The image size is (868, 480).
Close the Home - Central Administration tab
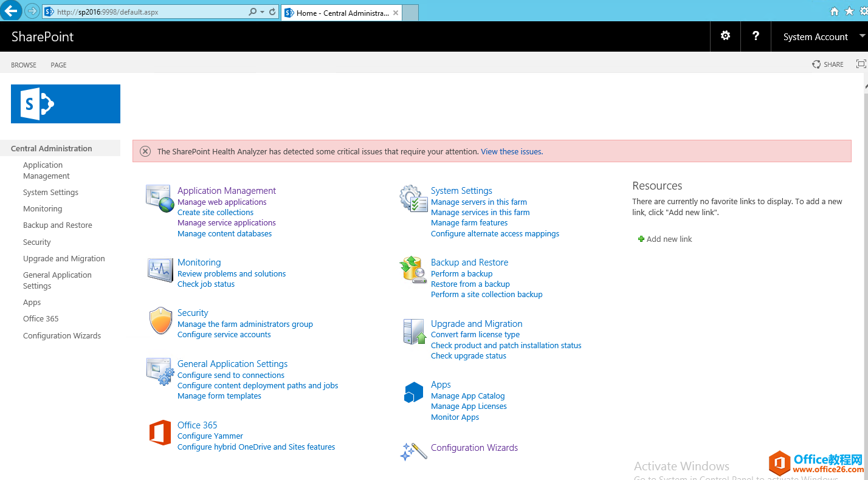[396, 13]
